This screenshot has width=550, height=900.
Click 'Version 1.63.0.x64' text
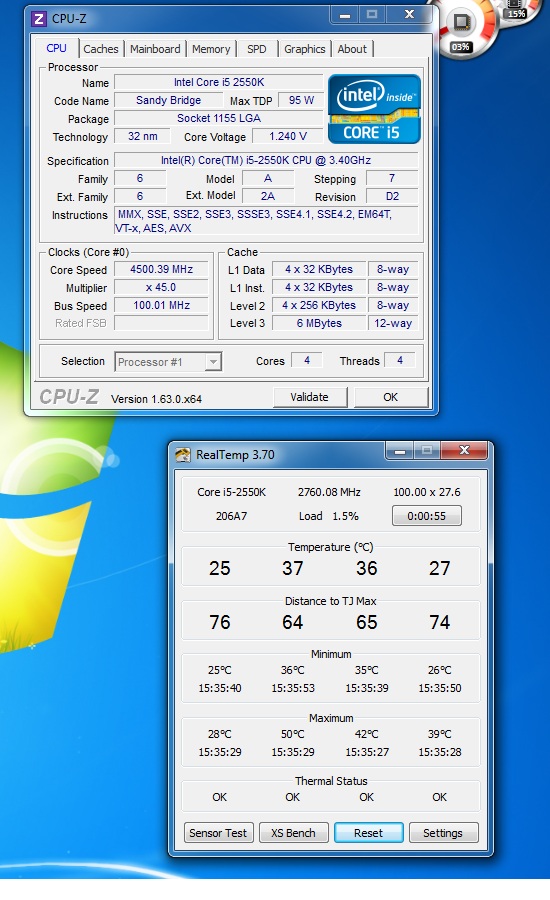[156, 399]
